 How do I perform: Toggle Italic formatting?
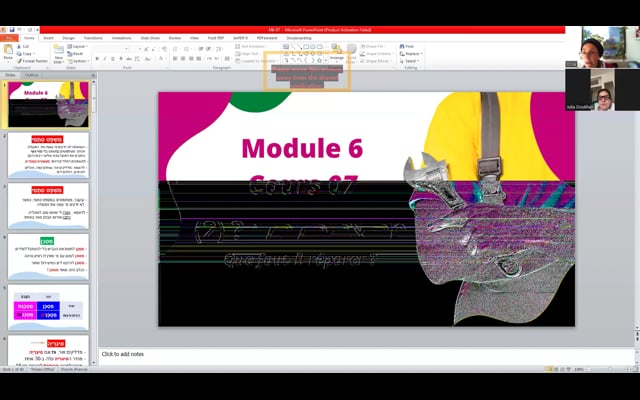pos(105,59)
